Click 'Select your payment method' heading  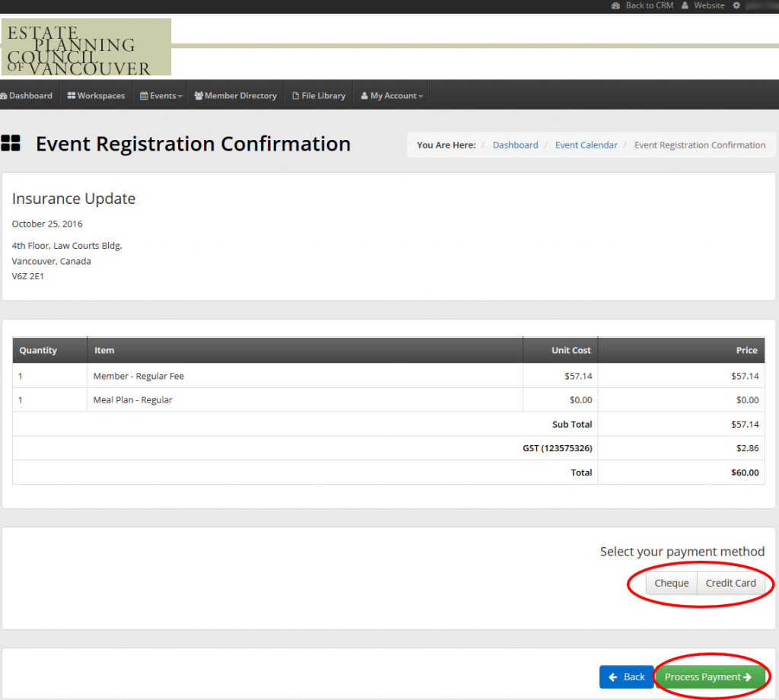point(682,552)
